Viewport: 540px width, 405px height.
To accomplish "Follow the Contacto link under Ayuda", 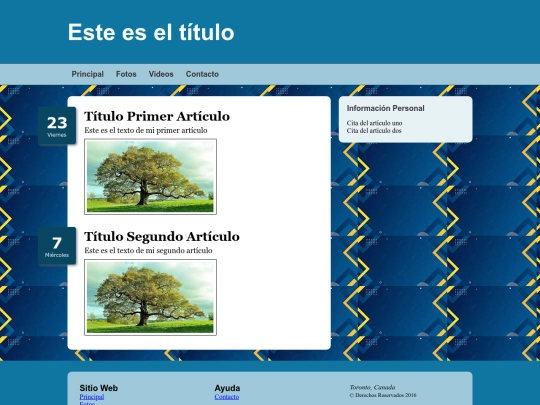I will [x=227, y=397].
